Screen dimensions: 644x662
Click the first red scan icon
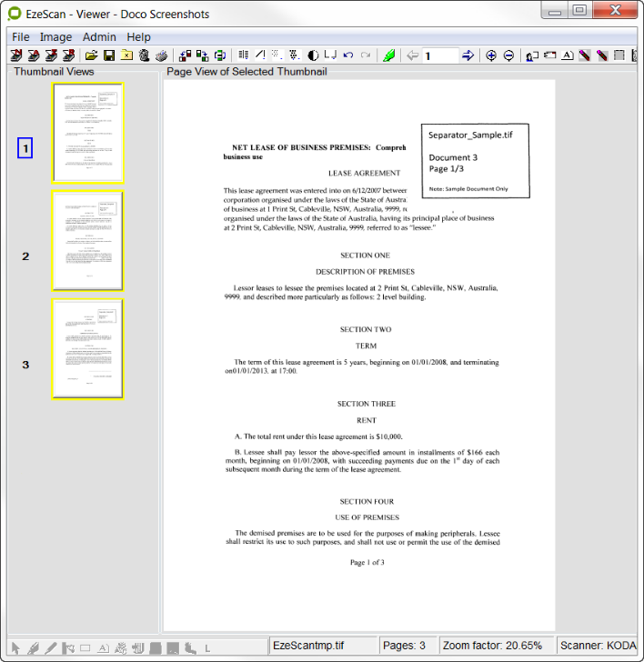16,55
